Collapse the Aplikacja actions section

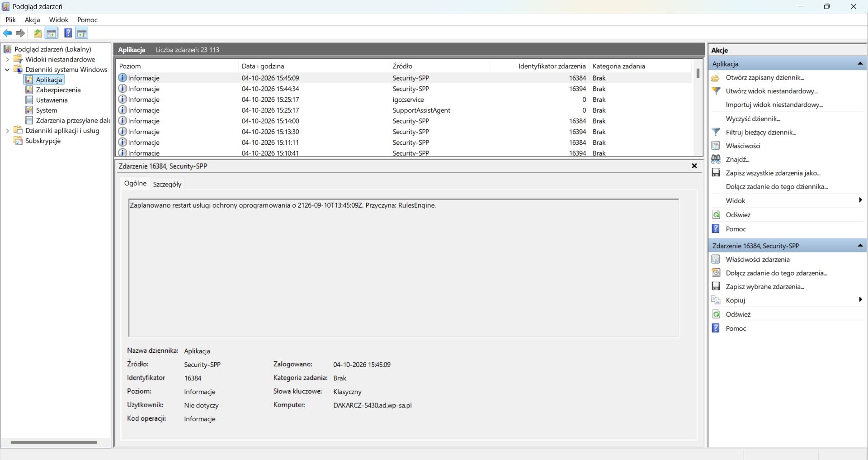coord(860,64)
